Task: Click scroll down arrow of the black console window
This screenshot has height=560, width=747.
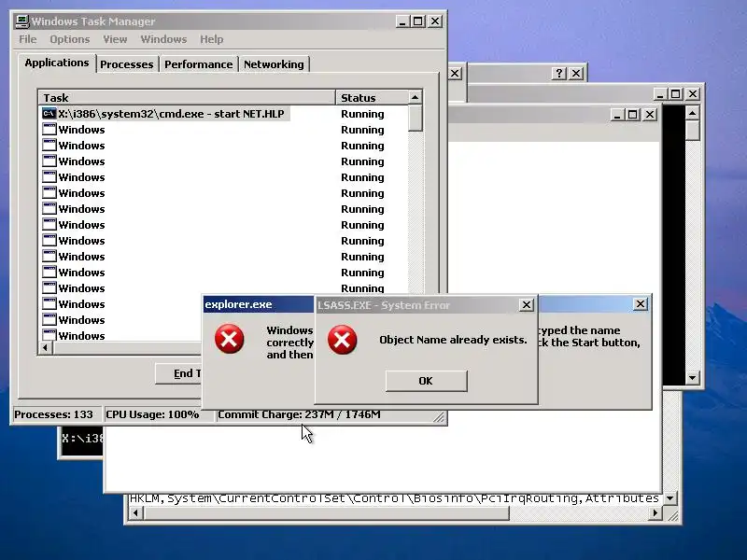Action: pyautogui.click(x=692, y=378)
